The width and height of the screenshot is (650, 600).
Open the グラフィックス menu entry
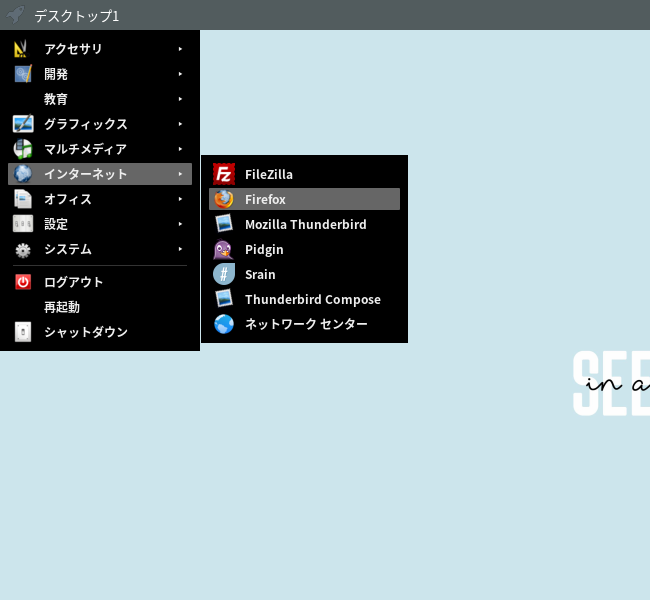pos(100,124)
